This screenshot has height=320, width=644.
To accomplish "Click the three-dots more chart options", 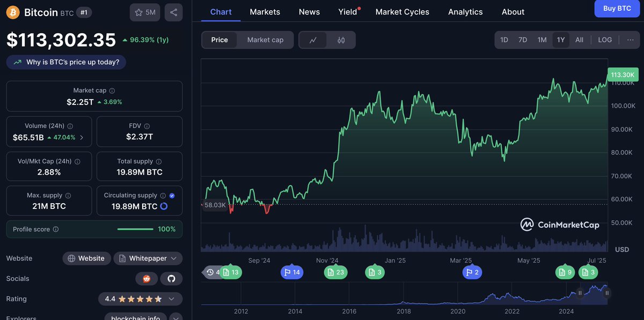I will click(630, 40).
